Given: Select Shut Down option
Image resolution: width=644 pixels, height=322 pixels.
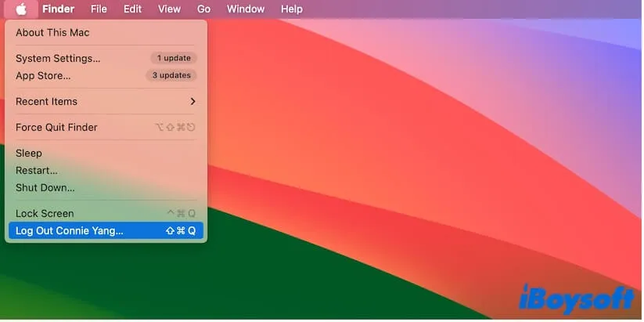Looking at the screenshot, I should [x=45, y=188].
